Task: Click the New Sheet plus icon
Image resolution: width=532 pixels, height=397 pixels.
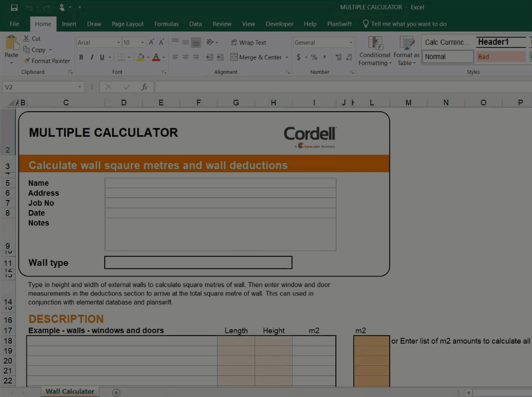Action: click(116, 392)
